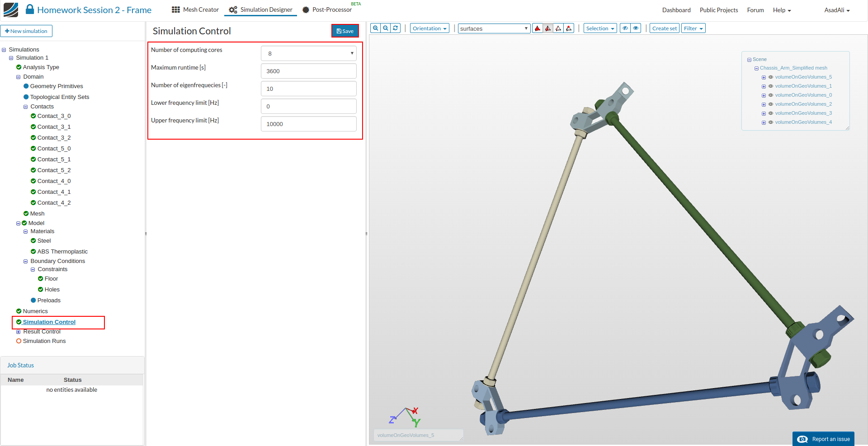Collapse the Chassis_Arm_Simplified mesh node
This screenshot has width=868, height=446.
pos(756,68)
